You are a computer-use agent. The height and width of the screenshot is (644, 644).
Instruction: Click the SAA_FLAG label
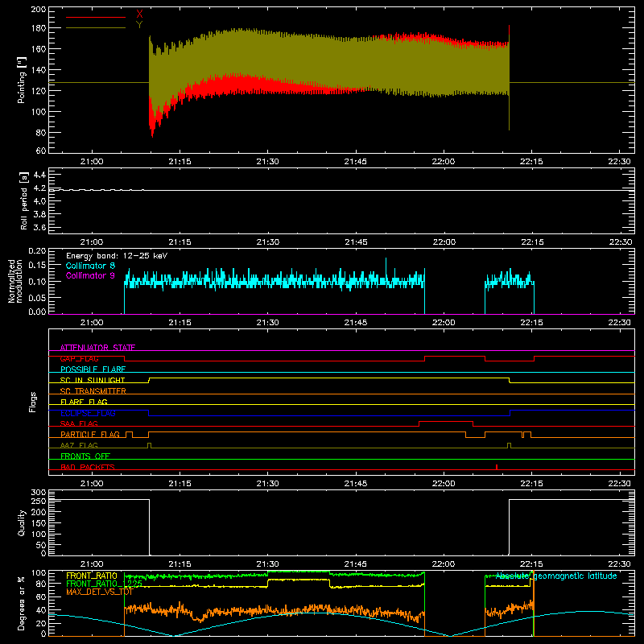79,423
